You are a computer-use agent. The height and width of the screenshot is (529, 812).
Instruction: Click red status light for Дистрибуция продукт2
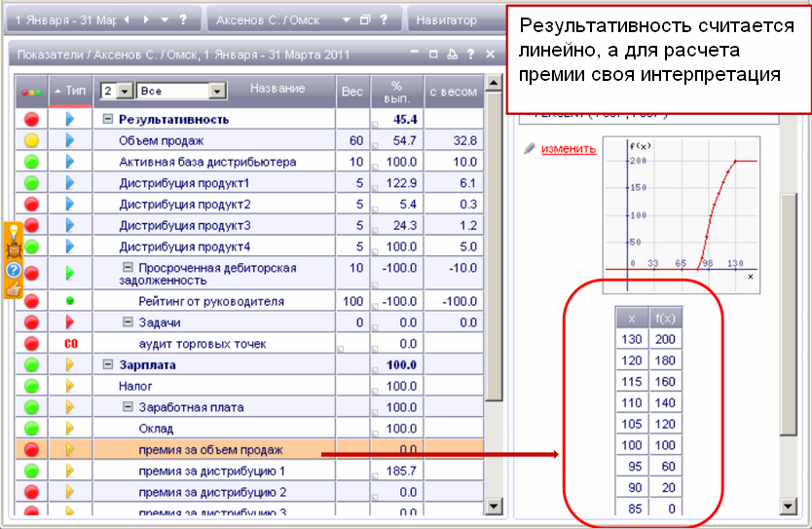(31, 205)
